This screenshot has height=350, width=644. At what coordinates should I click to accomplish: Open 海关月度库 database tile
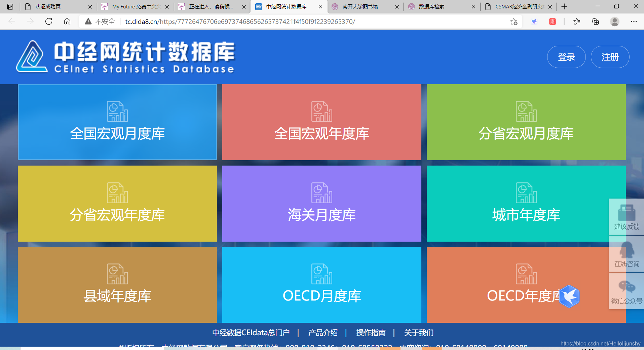pos(321,204)
